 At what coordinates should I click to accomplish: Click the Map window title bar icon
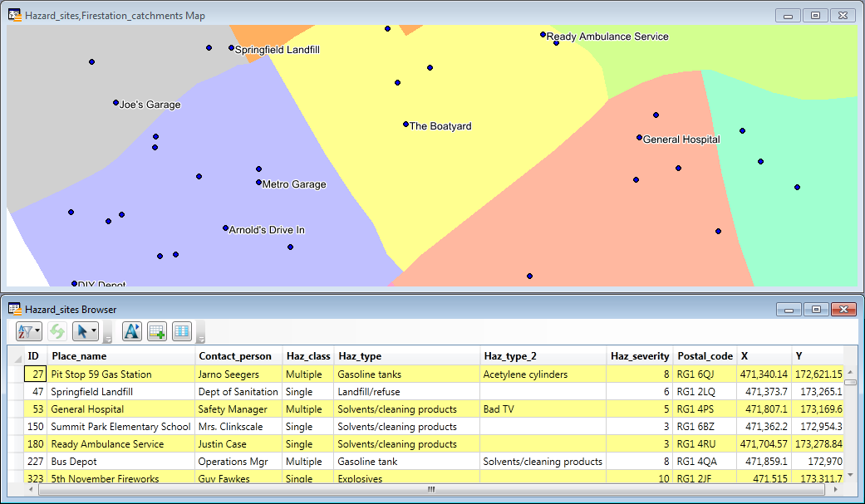pos(15,15)
